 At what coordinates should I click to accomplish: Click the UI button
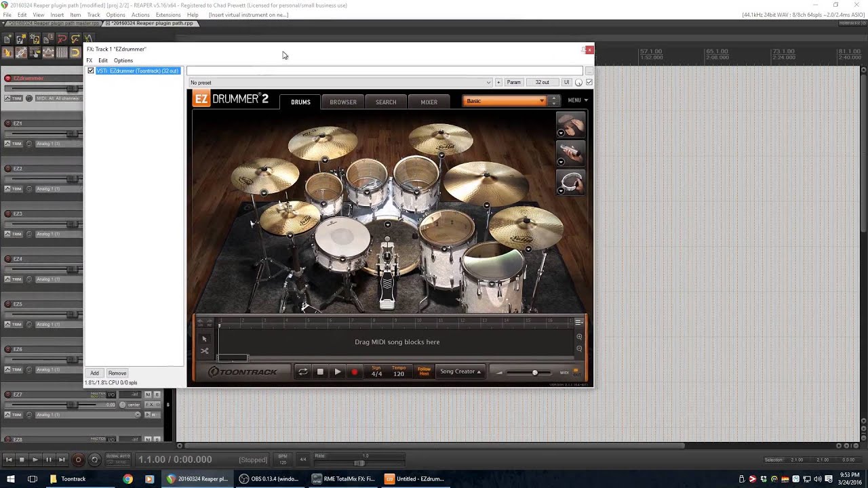[567, 83]
